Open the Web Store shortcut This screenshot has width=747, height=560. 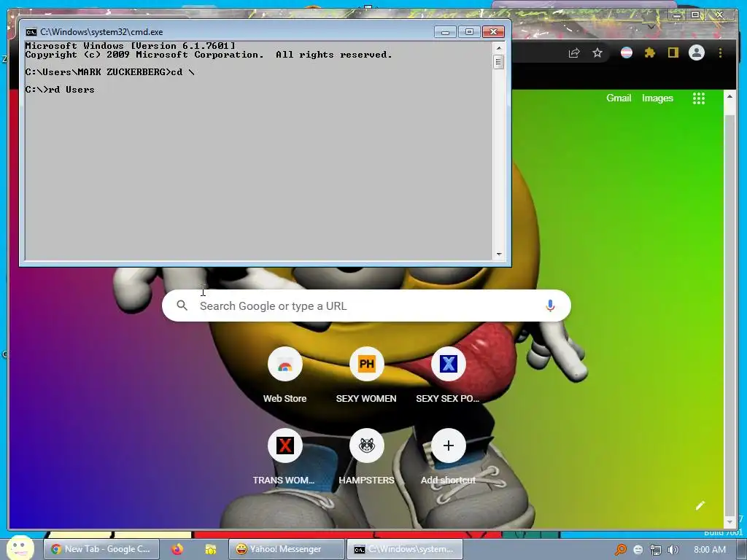click(285, 376)
